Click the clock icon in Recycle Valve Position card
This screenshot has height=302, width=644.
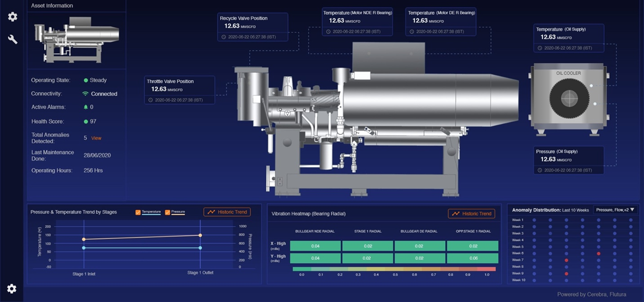tap(224, 37)
